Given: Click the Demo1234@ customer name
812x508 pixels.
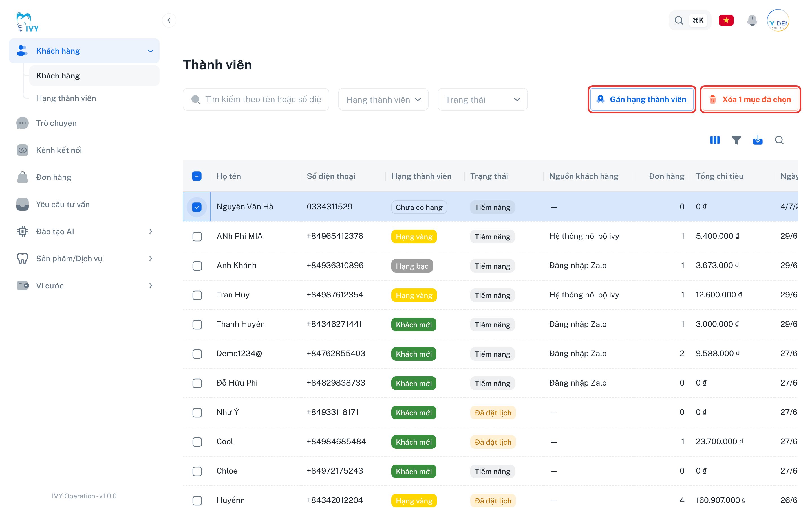Looking at the screenshot, I should (x=239, y=353).
